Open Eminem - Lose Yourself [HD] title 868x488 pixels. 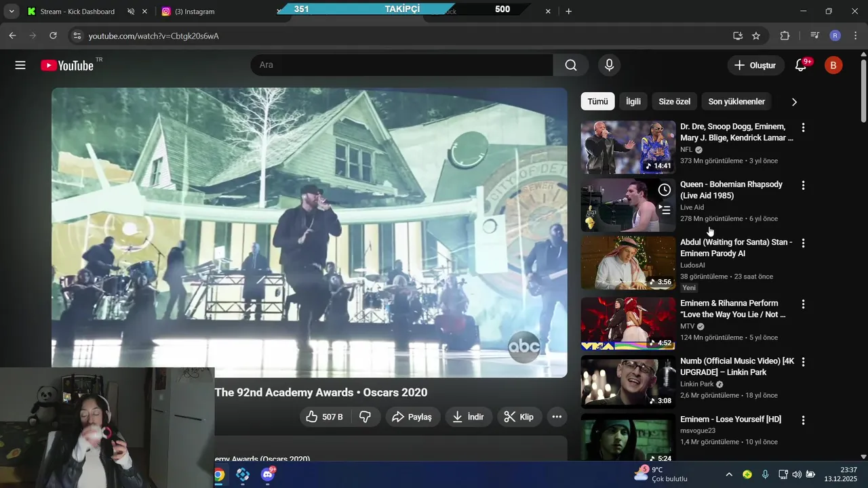click(730, 420)
